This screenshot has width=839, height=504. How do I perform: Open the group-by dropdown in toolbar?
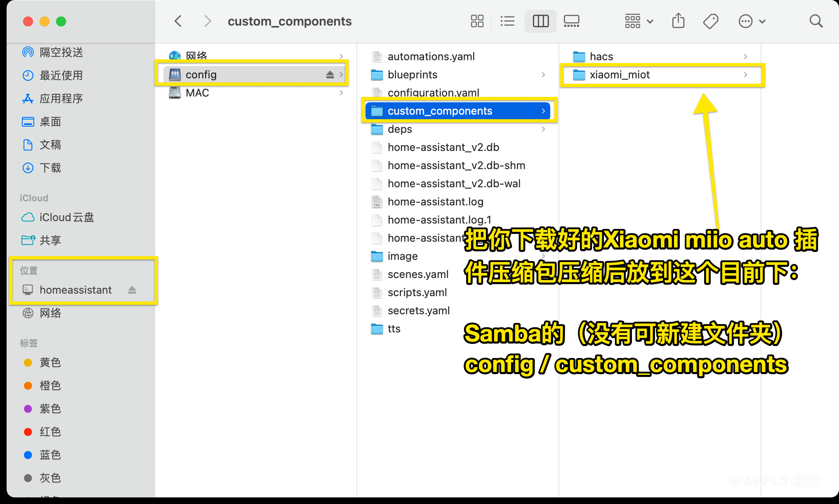[637, 21]
